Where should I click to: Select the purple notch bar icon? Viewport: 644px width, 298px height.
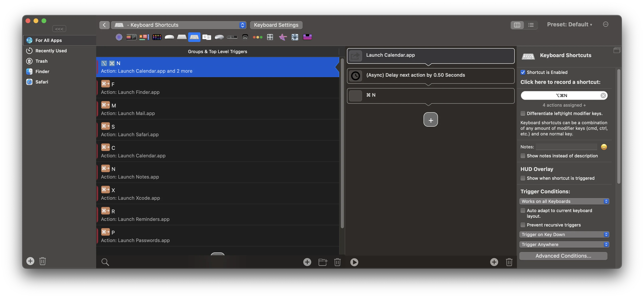pos(307,37)
